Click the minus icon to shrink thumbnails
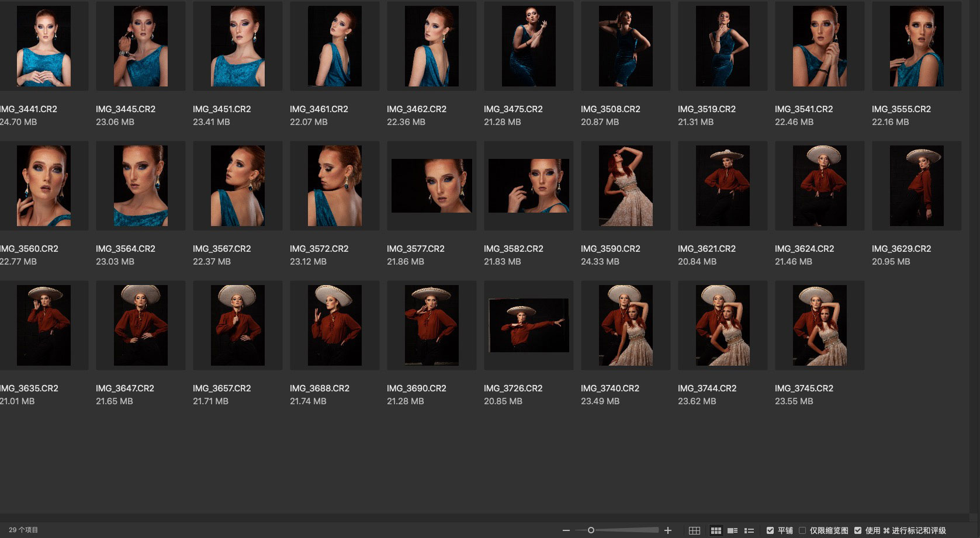980x538 pixels. point(566,530)
